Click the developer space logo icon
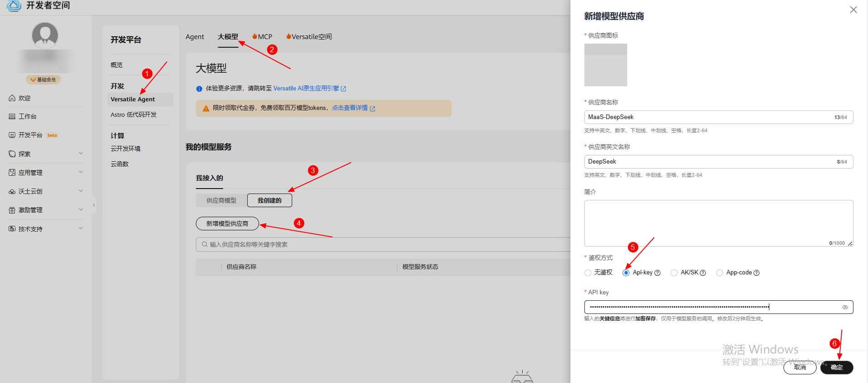 14,5
